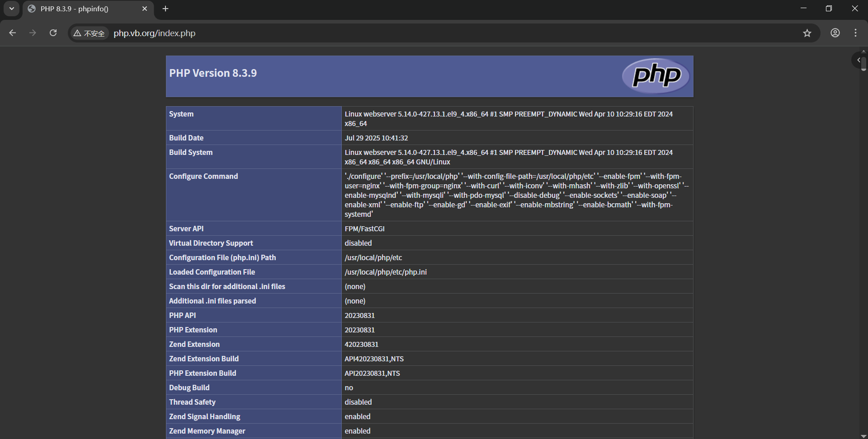The width and height of the screenshot is (868, 439).
Task: Click the Build System row label
Action: [191, 153]
